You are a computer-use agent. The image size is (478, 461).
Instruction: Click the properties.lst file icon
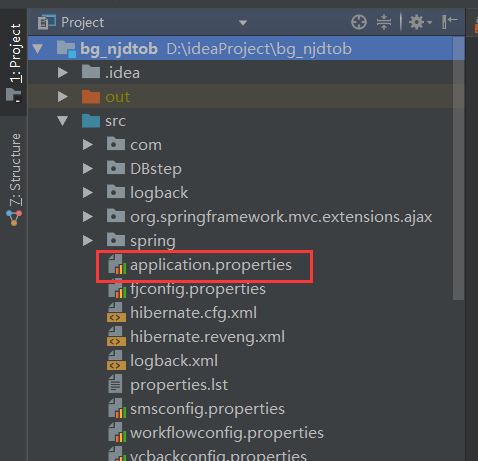116,384
